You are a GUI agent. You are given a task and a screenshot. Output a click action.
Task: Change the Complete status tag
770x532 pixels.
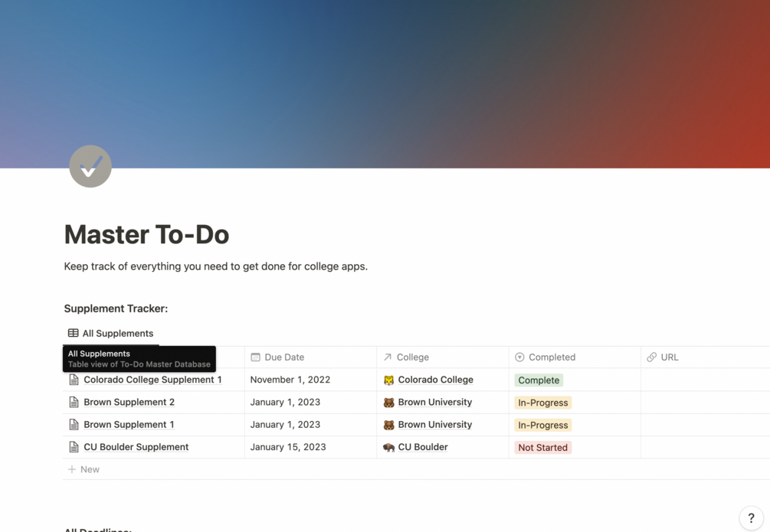tap(539, 380)
